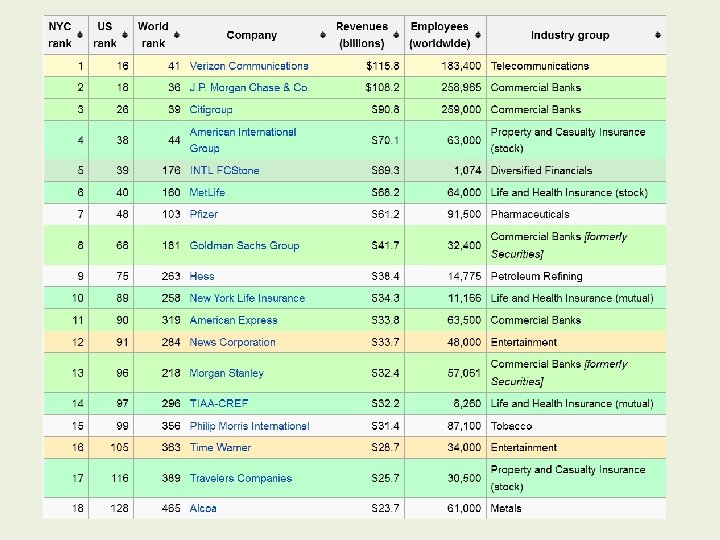Viewport: 720px width, 540px height.
Task: Open New York Life Insurance link
Action: point(247,298)
